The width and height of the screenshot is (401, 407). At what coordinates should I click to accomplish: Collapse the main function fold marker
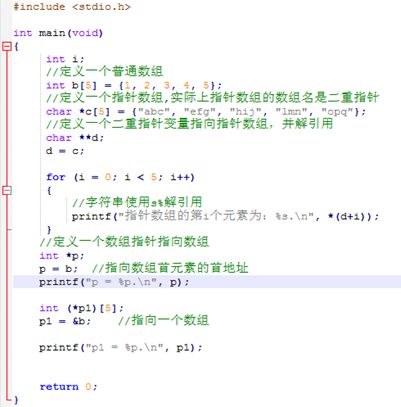(x=7, y=46)
